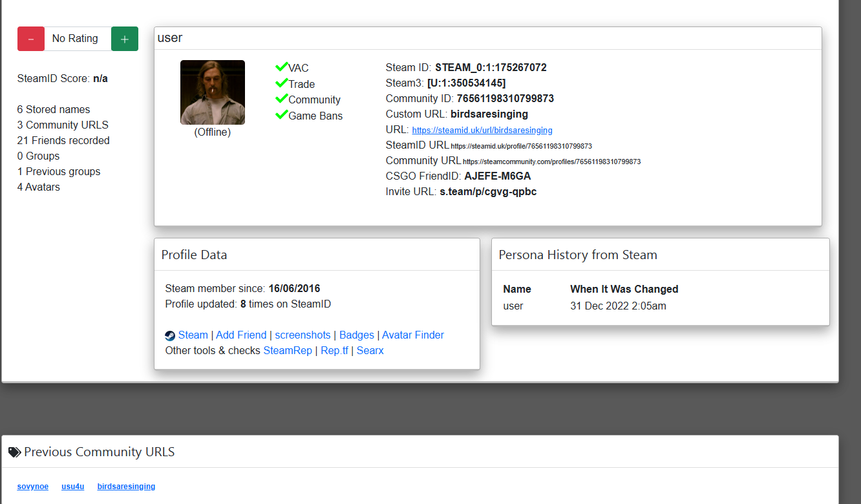Open the Rep.tf check link
The width and height of the screenshot is (861, 504).
tap(334, 350)
